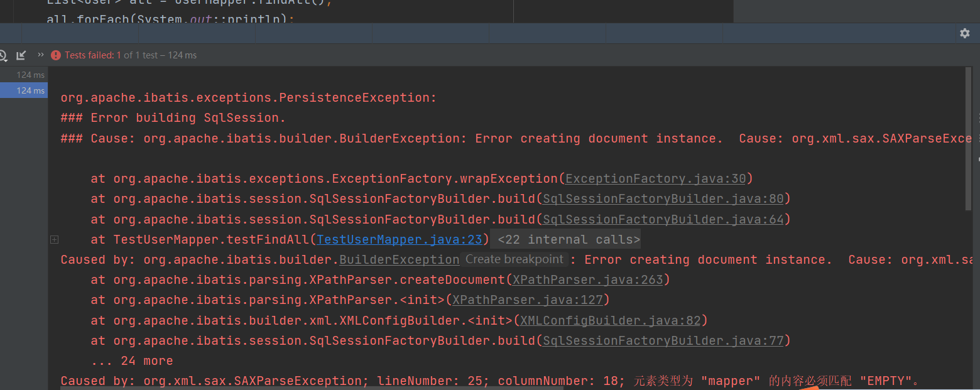
Task: Open the SqlSessionFactoryBuilder.java:80 link
Action: 663,199
